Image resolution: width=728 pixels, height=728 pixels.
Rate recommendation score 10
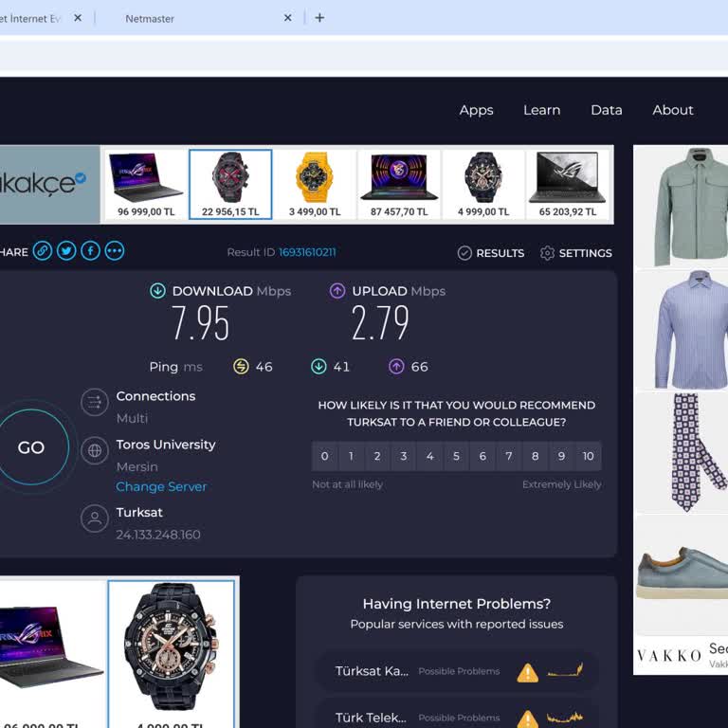pos(589,456)
